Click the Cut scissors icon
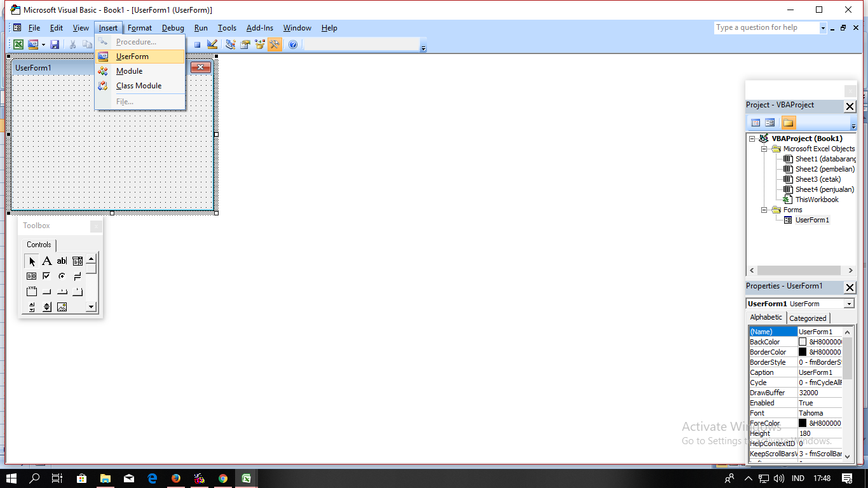Image resolution: width=868 pixels, height=488 pixels. tap(72, 44)
